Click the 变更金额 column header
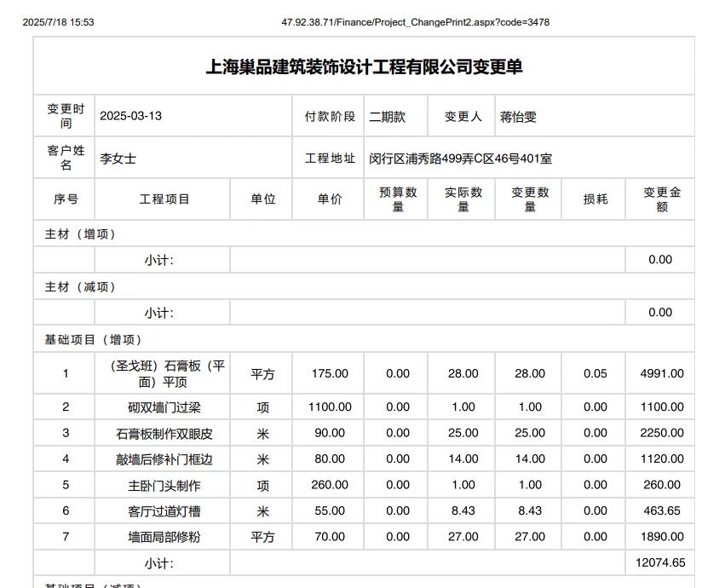 tap(661, 199)
